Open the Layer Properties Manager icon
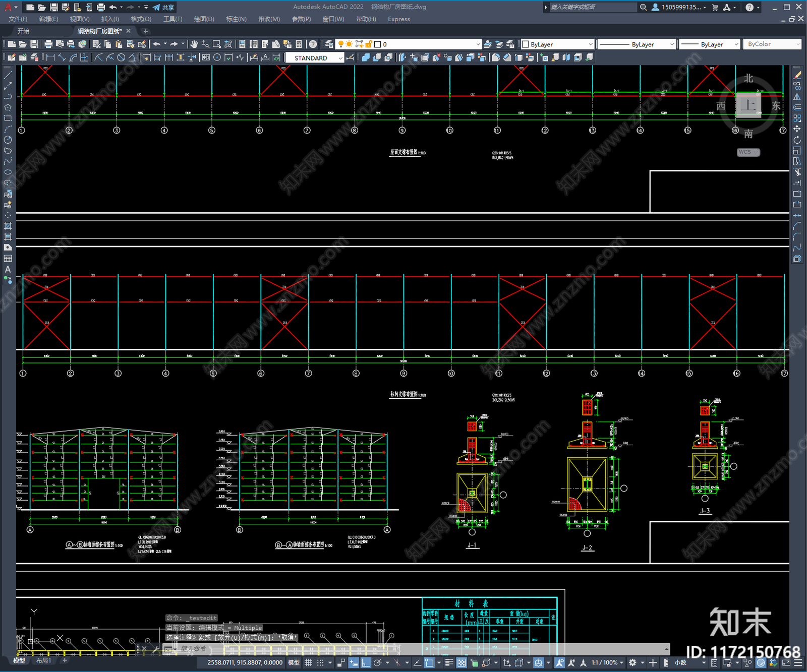 [329, 44]
